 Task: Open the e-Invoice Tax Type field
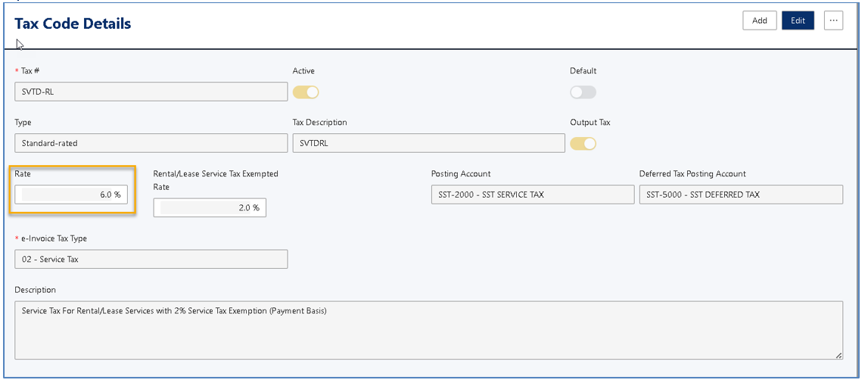(151, 259)
